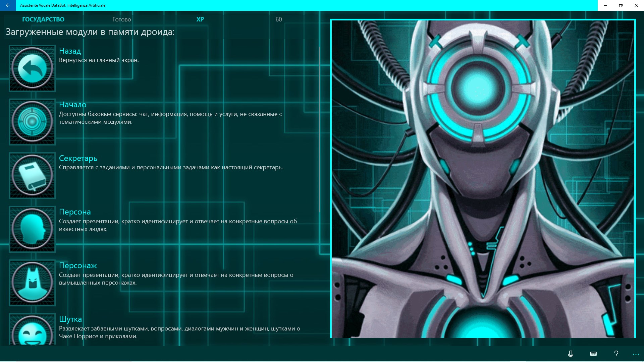Click the Шутка description about Чаке Норрисе
644x362 pixels.
[x=179, y=333]
